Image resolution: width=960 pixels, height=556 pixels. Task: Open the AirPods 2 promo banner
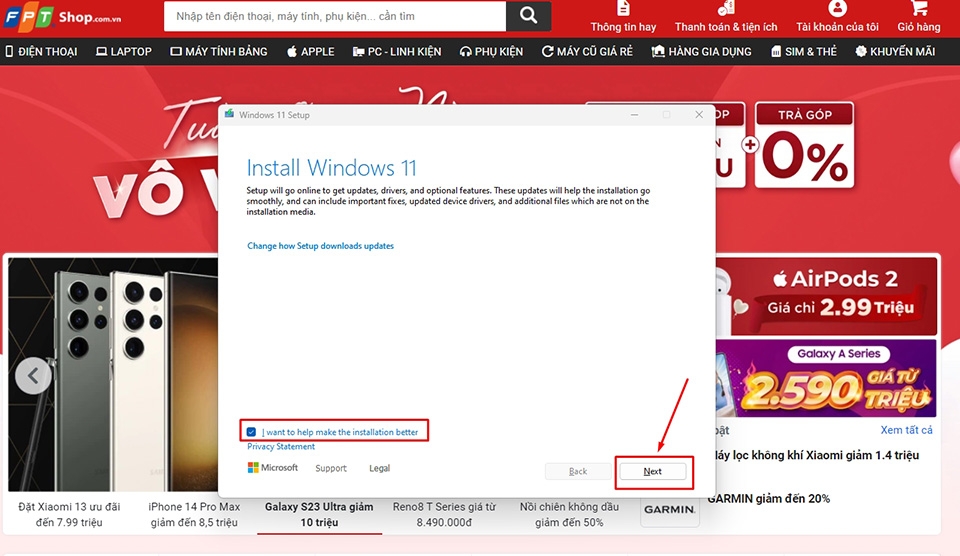coord(826,296)
